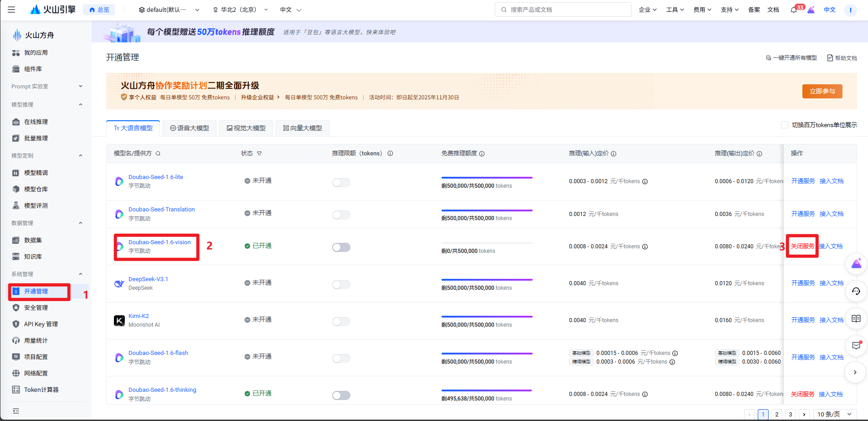
Task: Click the 立即参与 orange button
Action: click(x=822, y=91)
